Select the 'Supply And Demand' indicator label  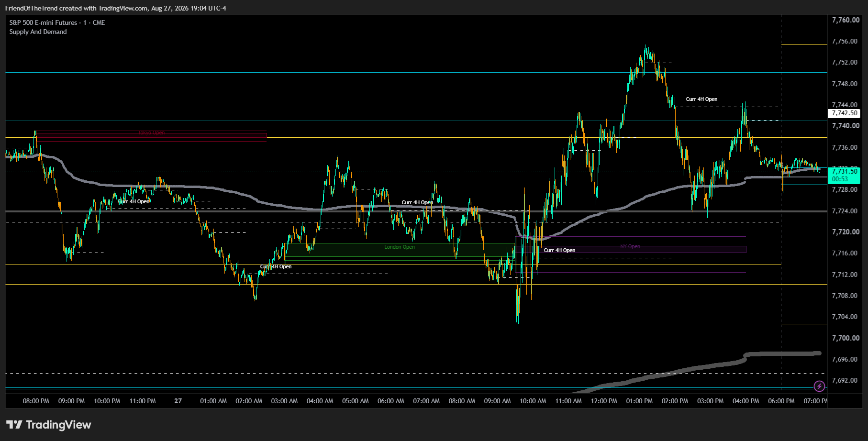click(38, 32)
